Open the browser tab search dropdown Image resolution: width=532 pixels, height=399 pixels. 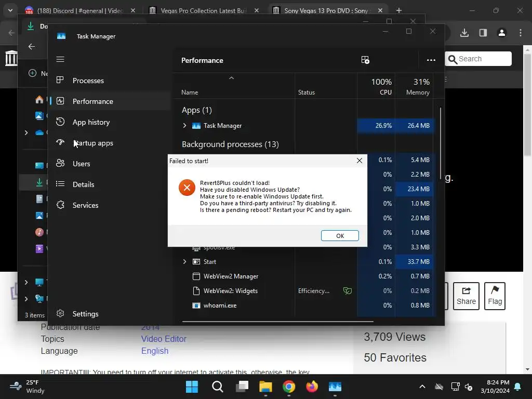click(10, 10)
